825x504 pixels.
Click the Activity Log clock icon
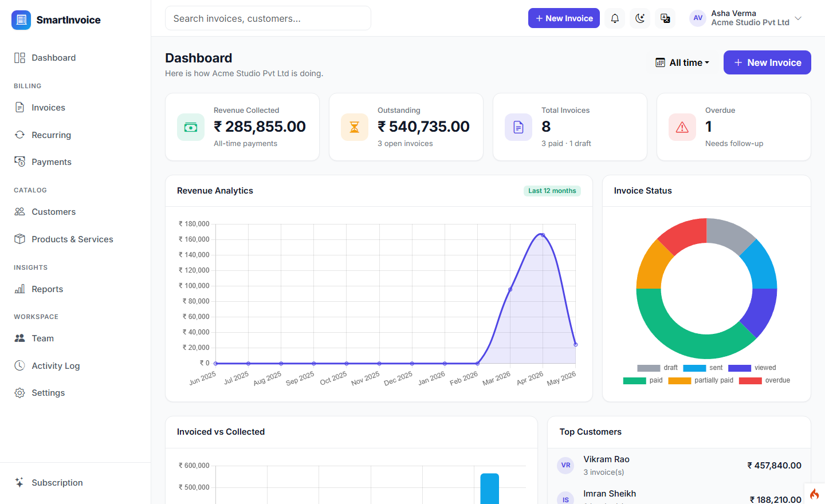(x=19, y=365)
